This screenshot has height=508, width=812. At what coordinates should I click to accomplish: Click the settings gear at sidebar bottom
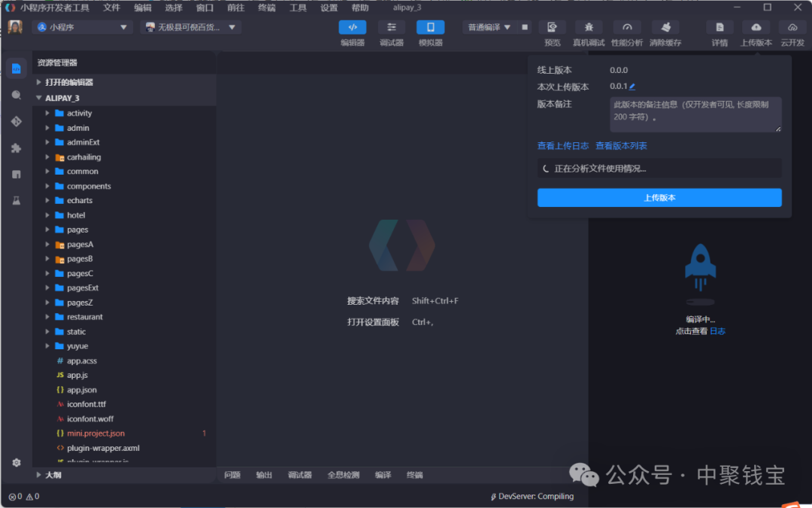16,463
